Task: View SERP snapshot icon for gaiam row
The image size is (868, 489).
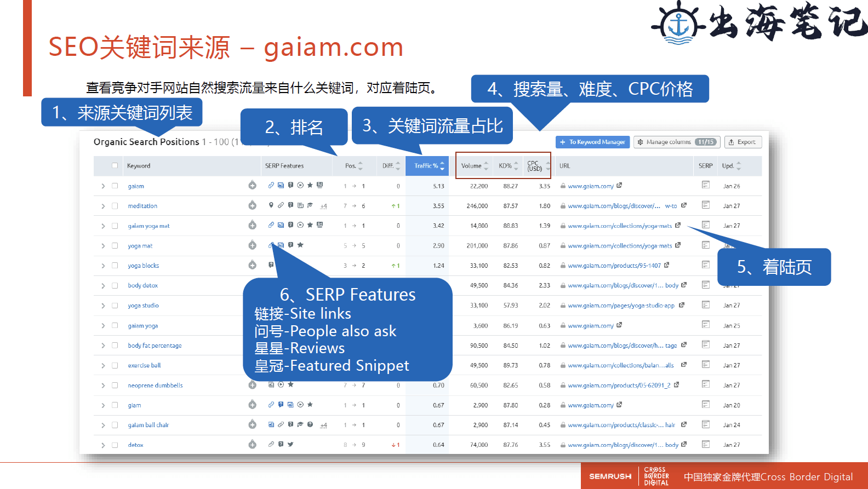Action: pyautogui.click(x=706, y=185)
